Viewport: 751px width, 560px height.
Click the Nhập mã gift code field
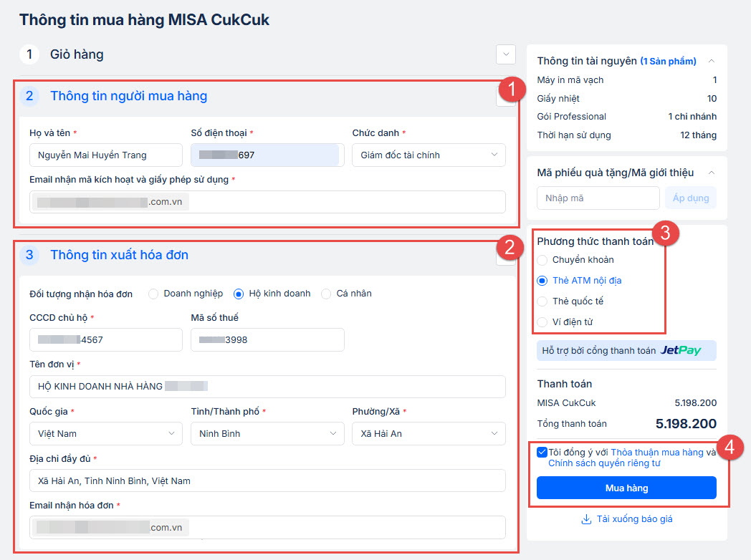pos(598,198)
